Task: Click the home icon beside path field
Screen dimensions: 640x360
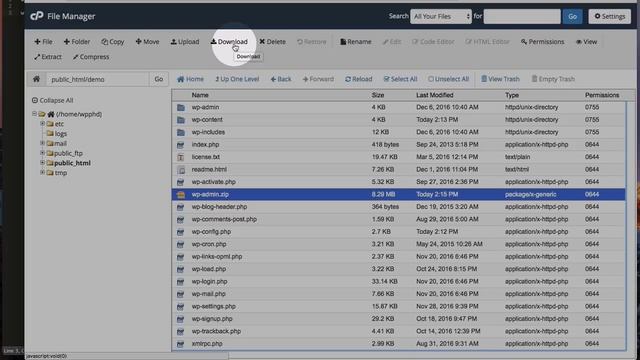Action: tap(36, 79)
